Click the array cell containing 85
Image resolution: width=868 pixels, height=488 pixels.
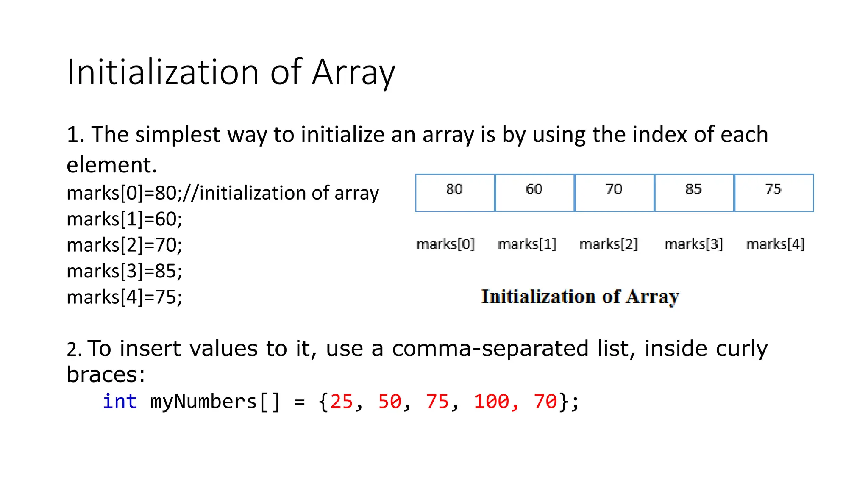694,193
